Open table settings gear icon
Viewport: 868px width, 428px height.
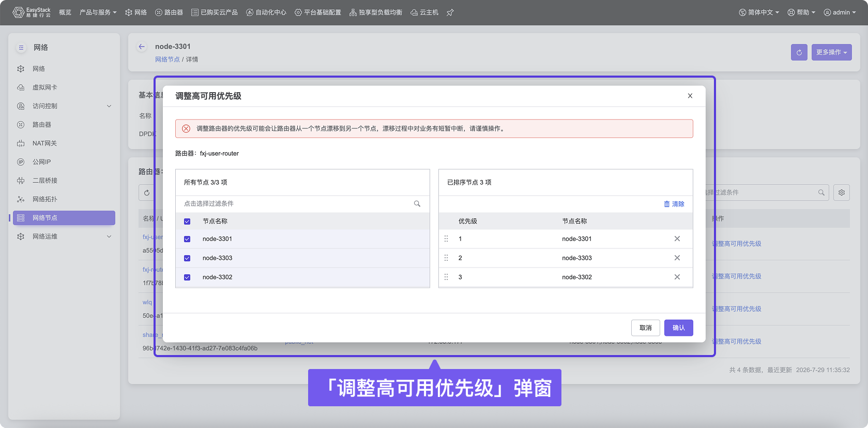(x=842, y=193)
